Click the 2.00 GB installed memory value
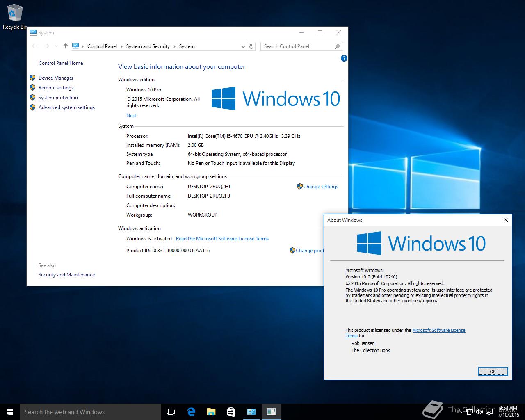525x420 pixels. [x=196, y=145]
